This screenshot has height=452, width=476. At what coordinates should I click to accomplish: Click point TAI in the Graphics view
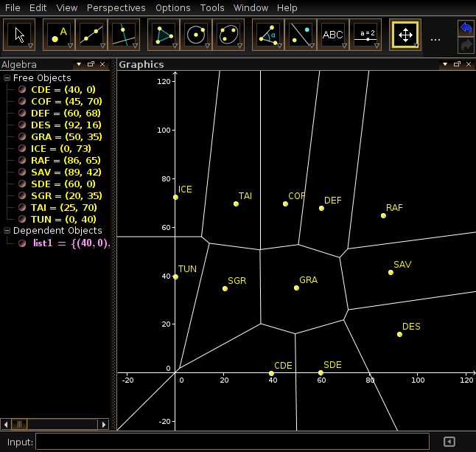point(236,204)
